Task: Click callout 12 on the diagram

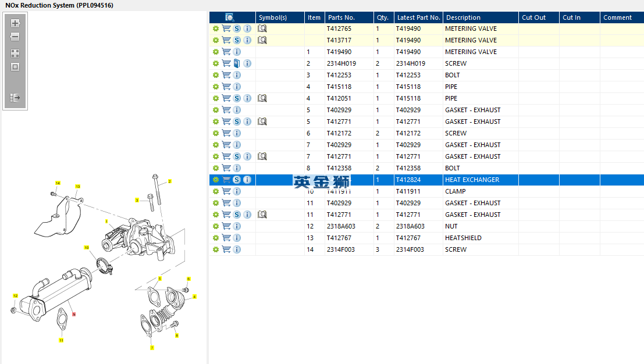Action: [x=15, y=295]
